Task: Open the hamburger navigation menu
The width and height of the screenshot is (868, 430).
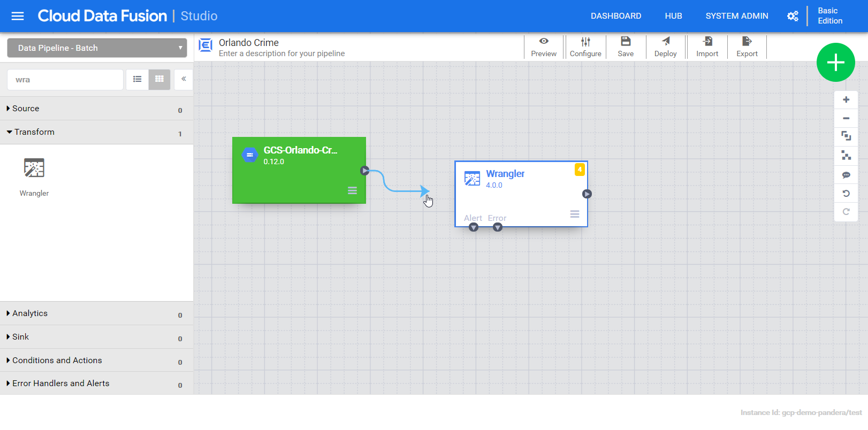Action: (x=18, y=16)
